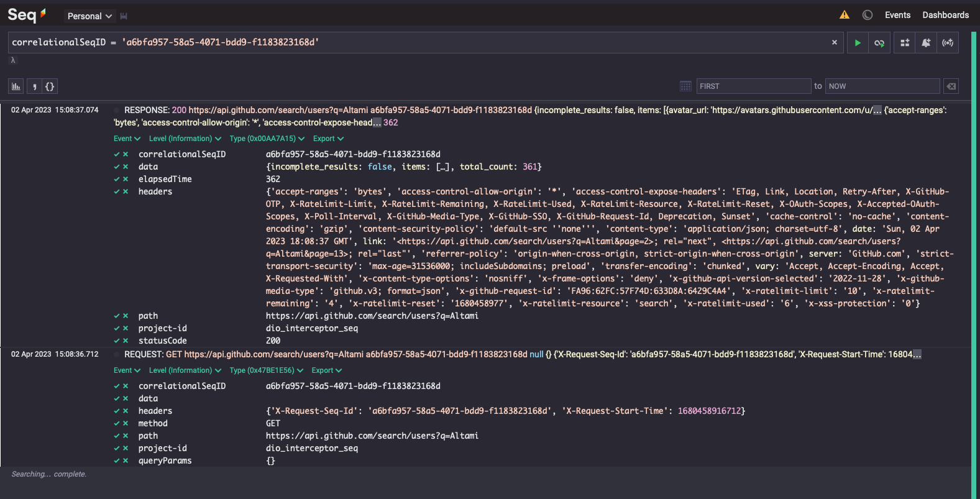Open the yellow warning notification
980x499 pixels.
point(844,15)
